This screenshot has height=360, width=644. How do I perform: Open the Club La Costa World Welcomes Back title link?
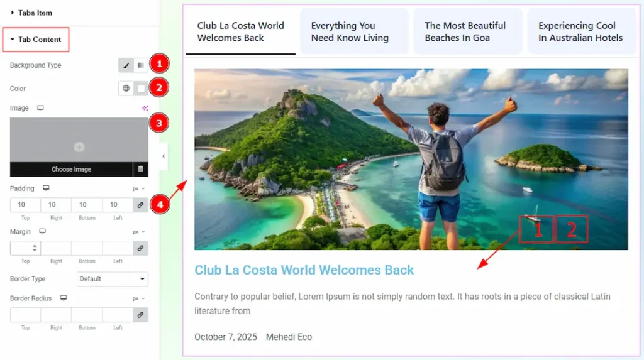(x=304, y=270)
